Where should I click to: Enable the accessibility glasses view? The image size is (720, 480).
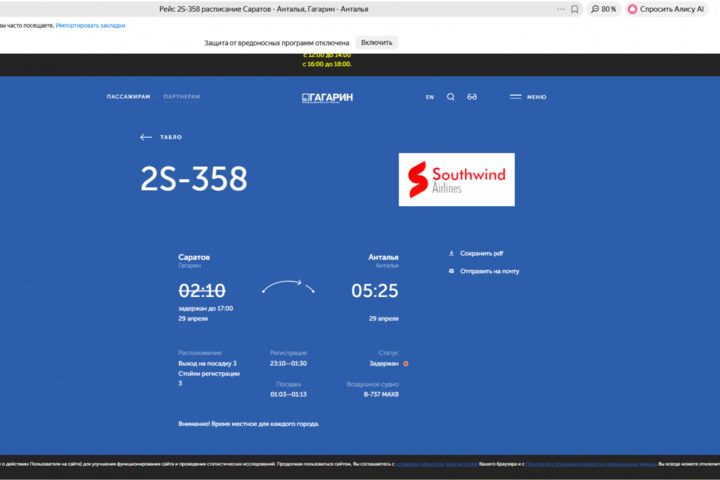pyautogui.click(x=472, y=97)
